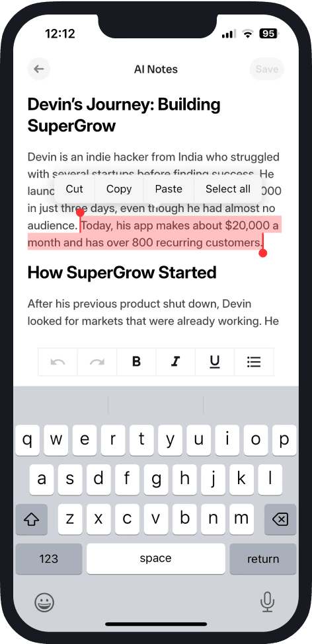The height and width of the screenshot is (644, 312).
Task: Tap the back arrow icon
Action: tap(38, 69)
